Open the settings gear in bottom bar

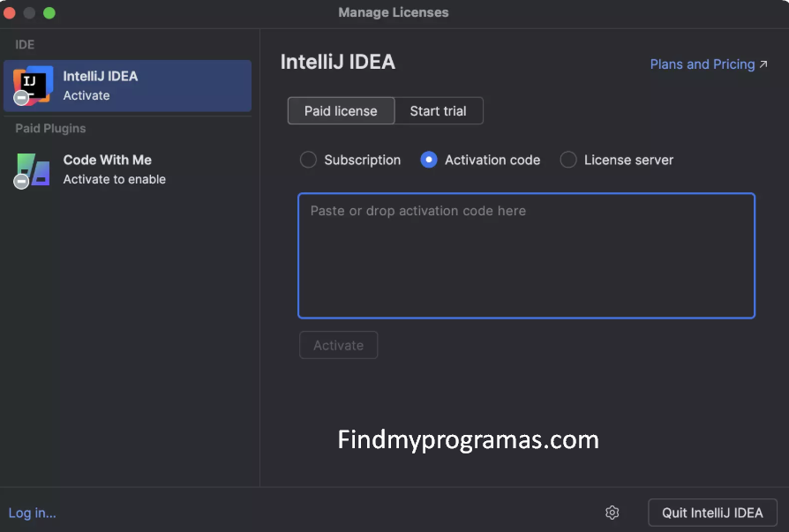pyautogui.click(x=612, y=513)
